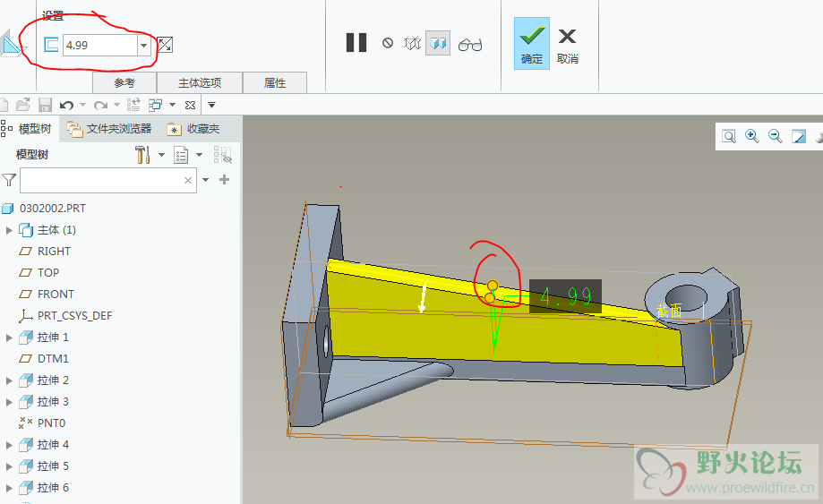Switch to the 模型树 tab

(x=27, y=129)
